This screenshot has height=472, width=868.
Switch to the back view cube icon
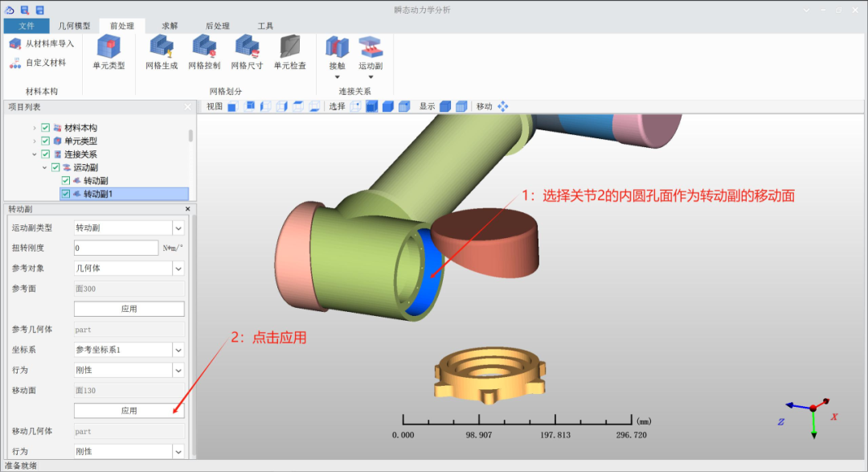coord(250,106)
